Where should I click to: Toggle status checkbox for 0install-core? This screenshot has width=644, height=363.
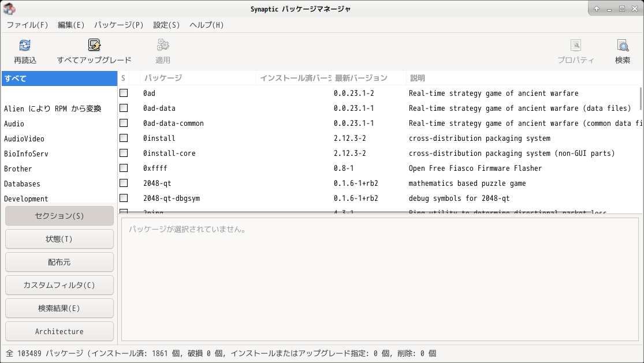(124, 153)
